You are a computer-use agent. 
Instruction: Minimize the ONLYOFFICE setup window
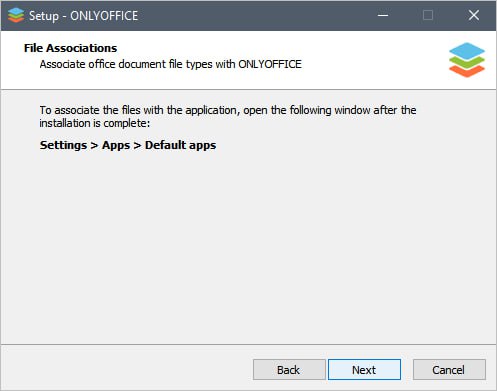click(383, 15)
